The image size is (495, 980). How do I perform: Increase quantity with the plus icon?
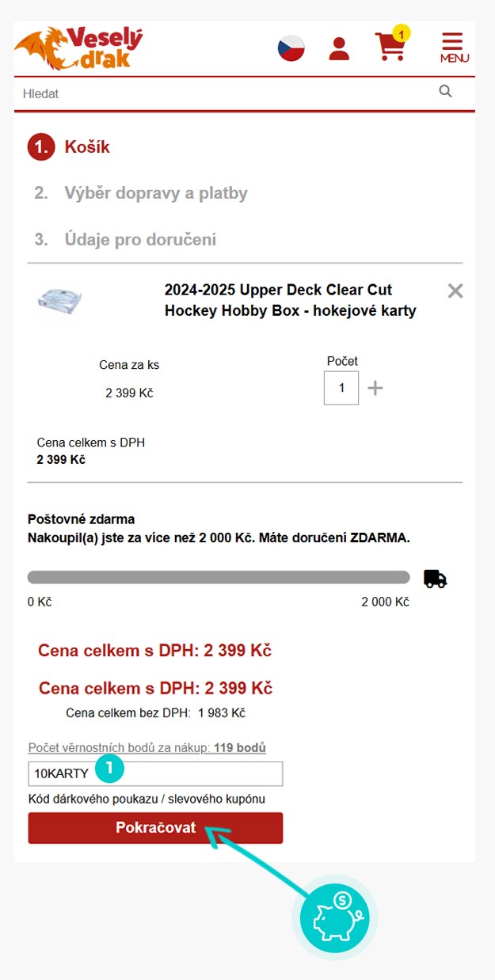pos(375,388)
